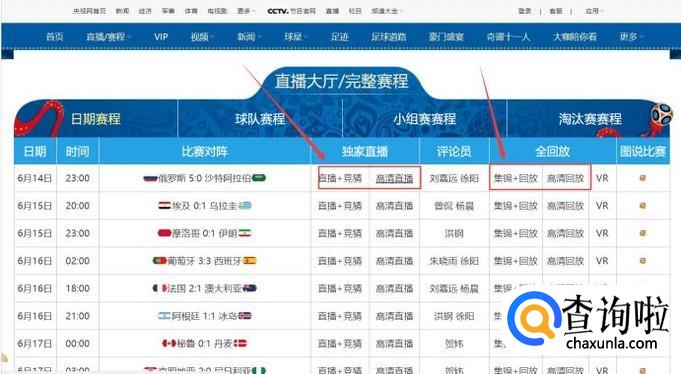Open picture story icon for Egypt vs Uruguay

643,205
